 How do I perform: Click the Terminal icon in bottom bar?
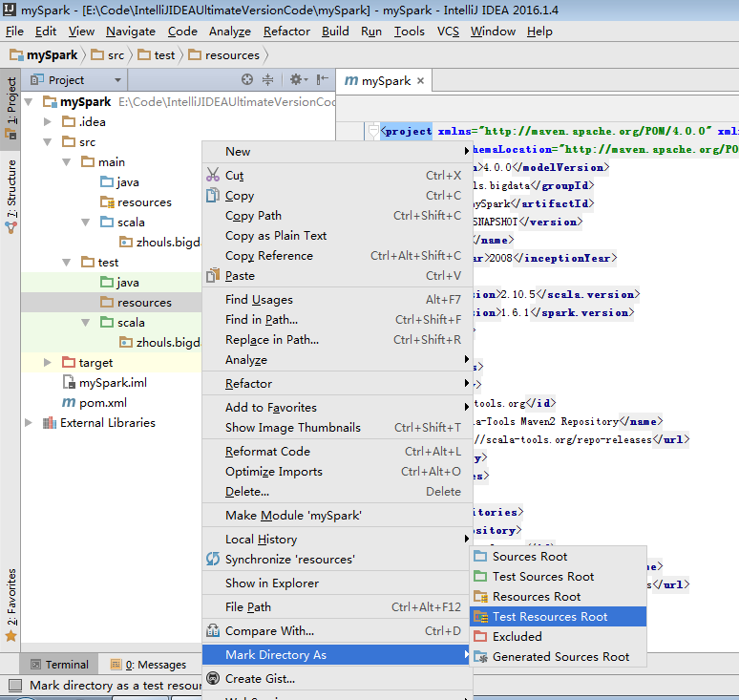pyautogui.click(x=35, y=665)
